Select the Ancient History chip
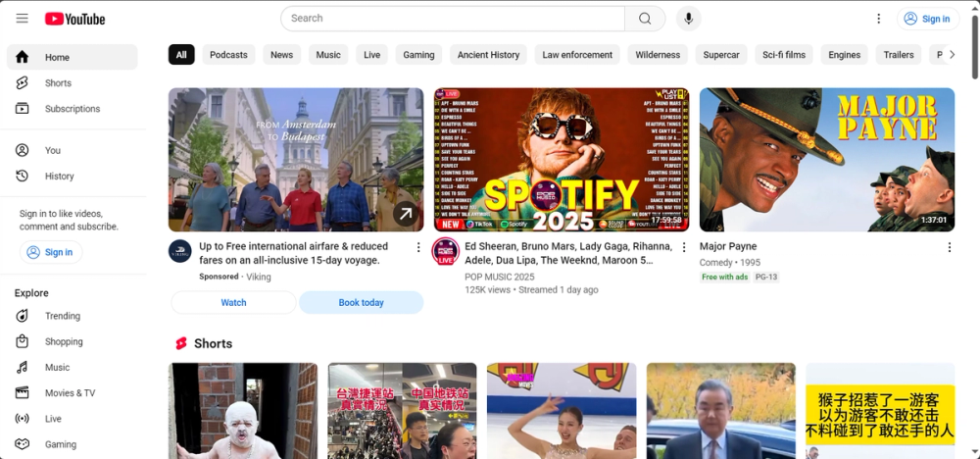Image resolution: width=980 pixels, height=459 pixels. click(x=488, y=54)
